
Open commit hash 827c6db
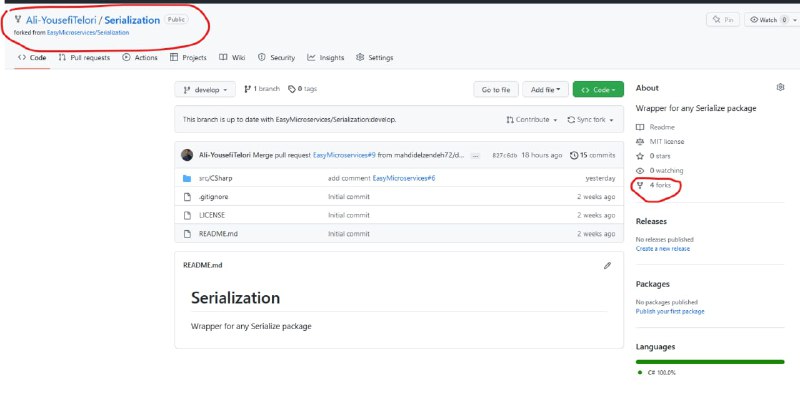click(505, 155)
